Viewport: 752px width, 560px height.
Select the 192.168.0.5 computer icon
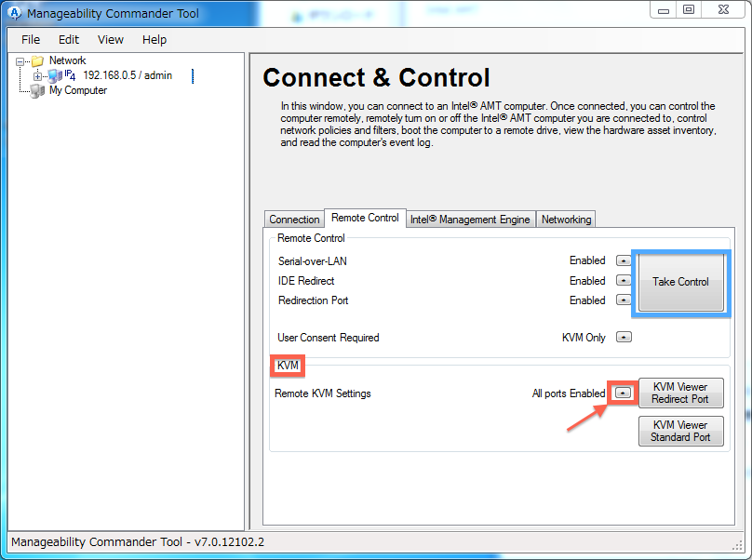pyautogui.click(x=55, y=75)
